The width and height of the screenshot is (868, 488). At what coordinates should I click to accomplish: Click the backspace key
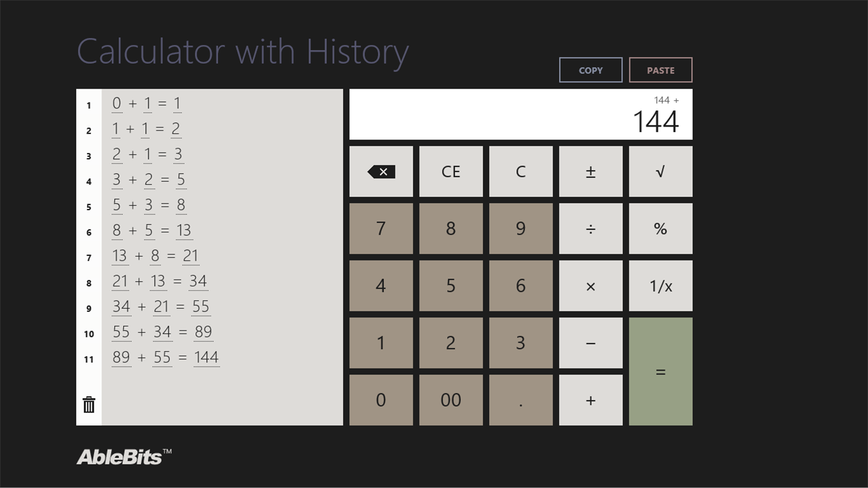tap(380, 171)
